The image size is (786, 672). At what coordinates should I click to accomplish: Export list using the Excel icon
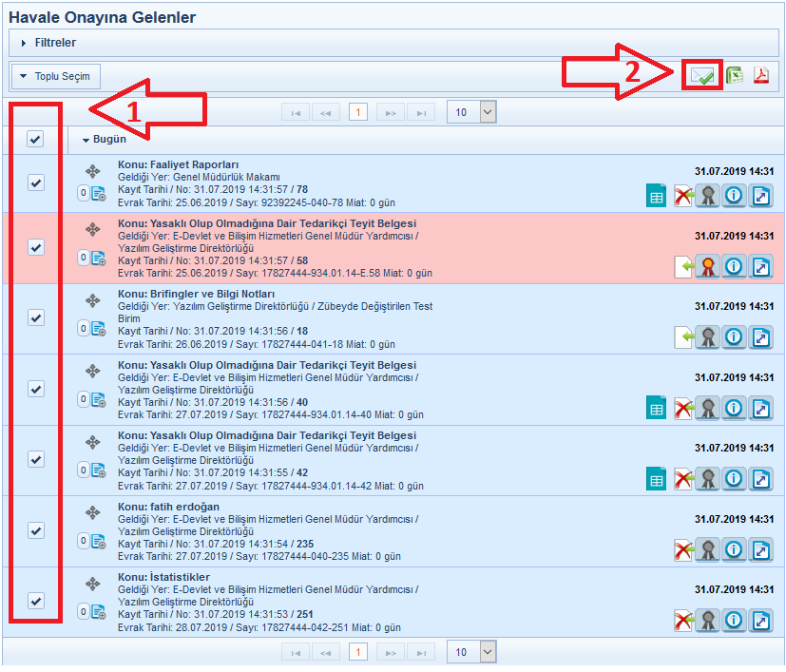[x=735, y=76]
